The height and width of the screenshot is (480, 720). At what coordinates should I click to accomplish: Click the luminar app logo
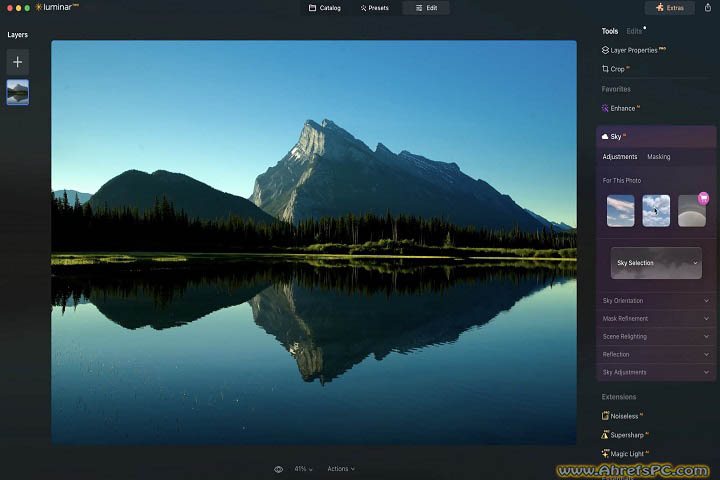pos(57,7)
